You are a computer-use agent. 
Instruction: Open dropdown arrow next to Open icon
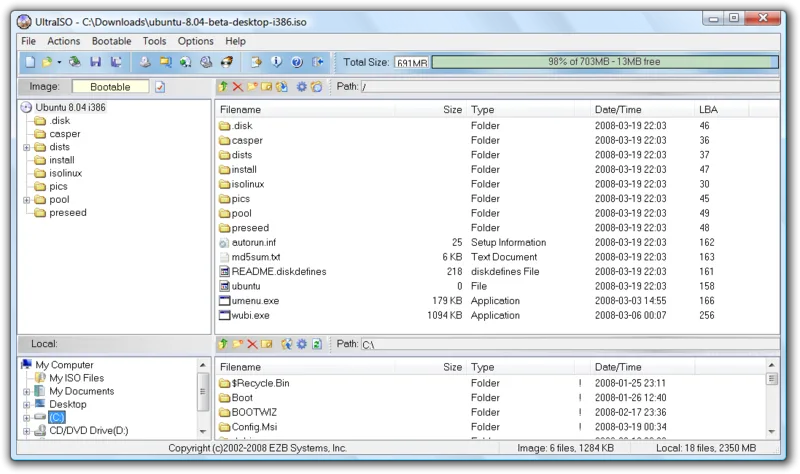tap(59, 62)
